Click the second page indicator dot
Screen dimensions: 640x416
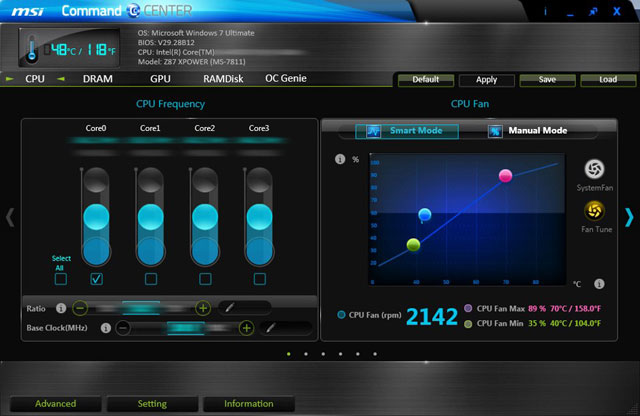306,354
